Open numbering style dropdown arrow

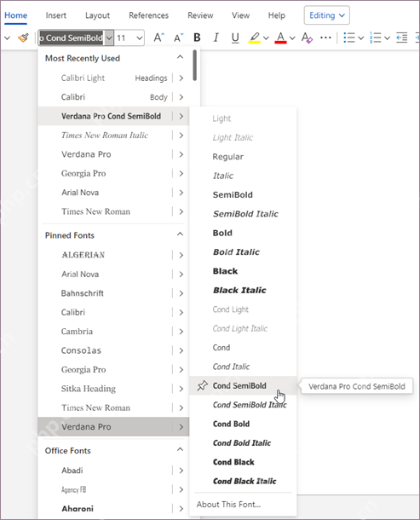pos(387,38)
